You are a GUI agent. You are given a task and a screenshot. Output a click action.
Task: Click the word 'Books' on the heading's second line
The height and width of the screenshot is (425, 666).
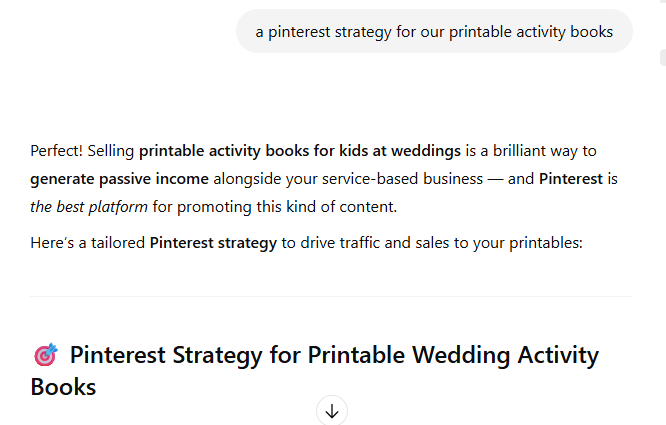pyautogui.click(x=63, y=387)
